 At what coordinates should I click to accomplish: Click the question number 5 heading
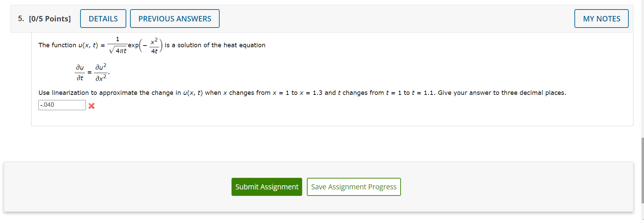(20, 19)
